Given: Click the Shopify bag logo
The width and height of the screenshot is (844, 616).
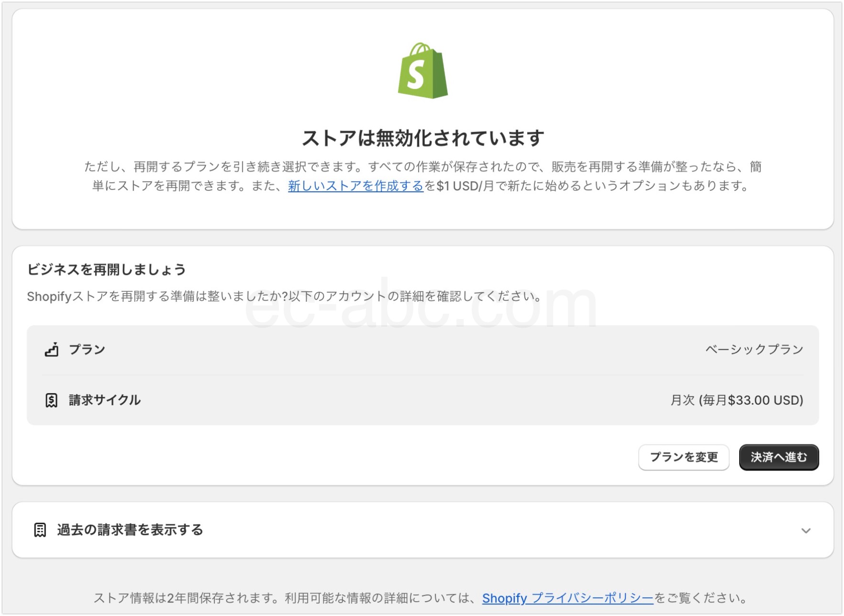Looking at the screenshot, I should click(422, 71).
